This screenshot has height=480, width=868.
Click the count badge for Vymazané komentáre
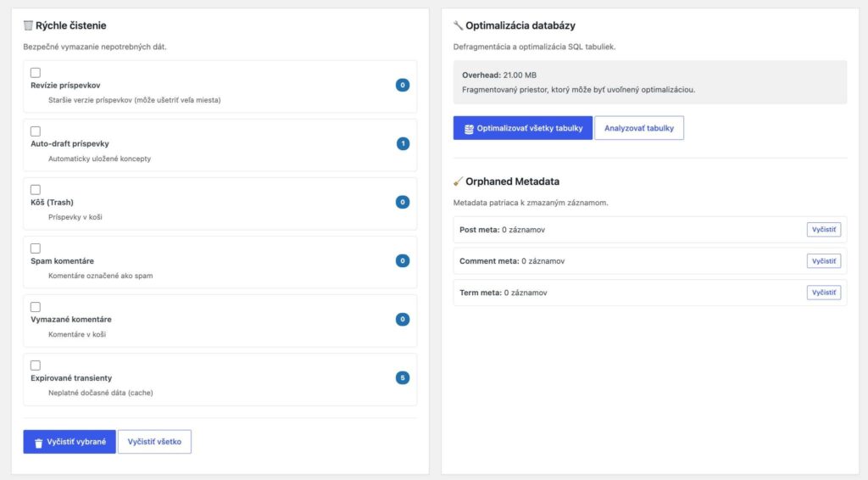(403, 320)
